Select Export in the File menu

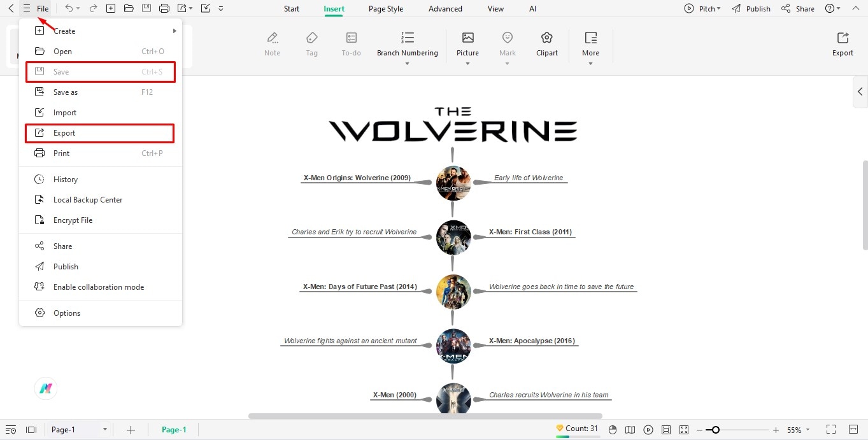[99, 133]
